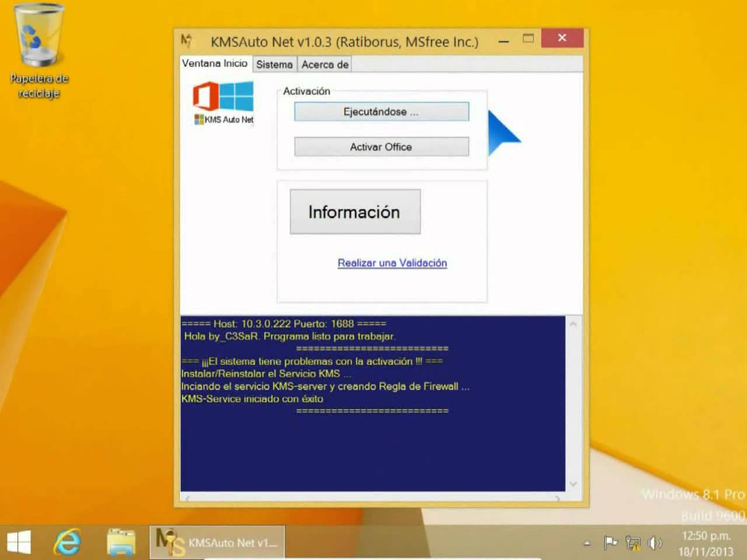
Task: Open the Windows Start button
Action: coord(19,542)
